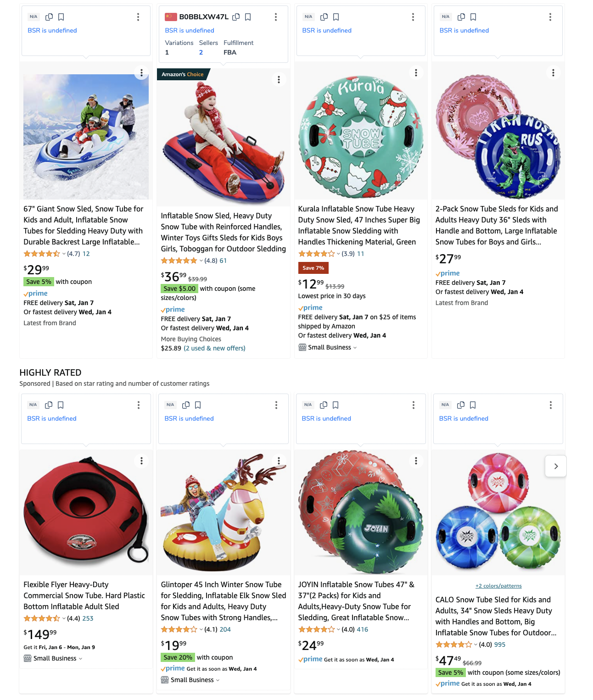Image resolution: width=593 pixels, height=700 pixels.
Task: Click bookmark icon above 67" Giant Snow Sled
Action: (61, 17)
